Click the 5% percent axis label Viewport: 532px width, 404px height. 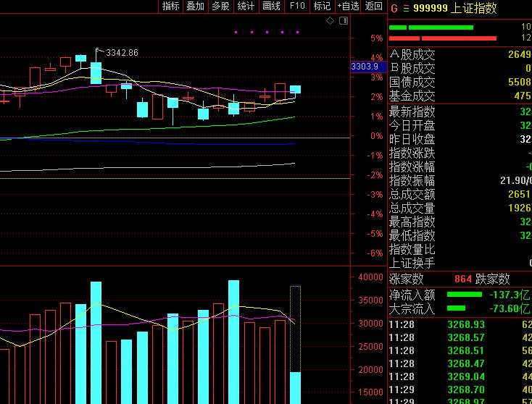tap(377, 38)
